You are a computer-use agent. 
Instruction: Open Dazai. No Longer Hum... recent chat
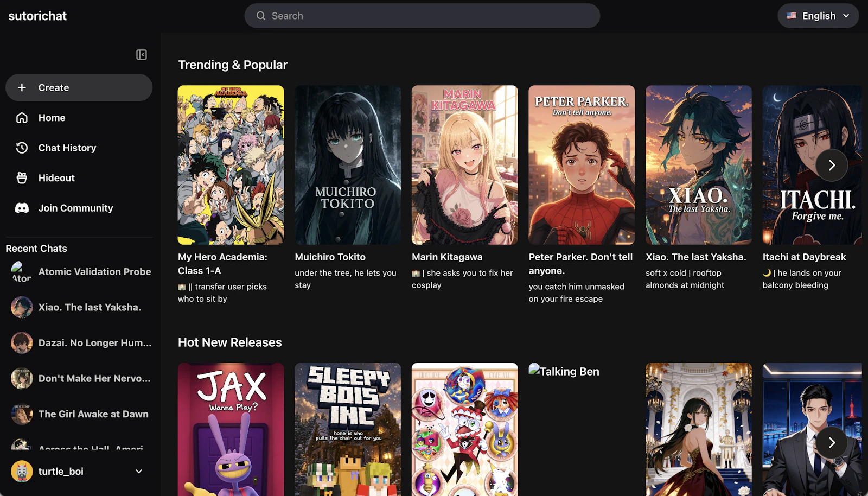click(81, 343)
